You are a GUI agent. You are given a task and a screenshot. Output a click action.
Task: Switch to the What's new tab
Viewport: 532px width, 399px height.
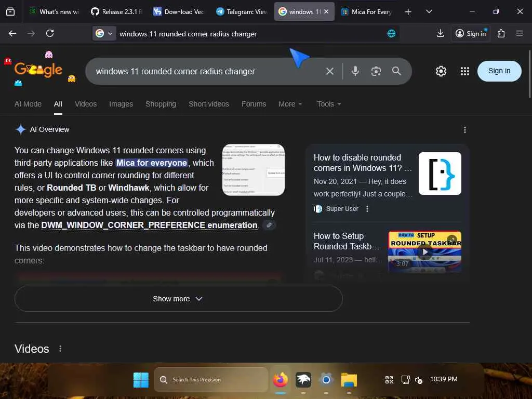click(x=54, y=11)
